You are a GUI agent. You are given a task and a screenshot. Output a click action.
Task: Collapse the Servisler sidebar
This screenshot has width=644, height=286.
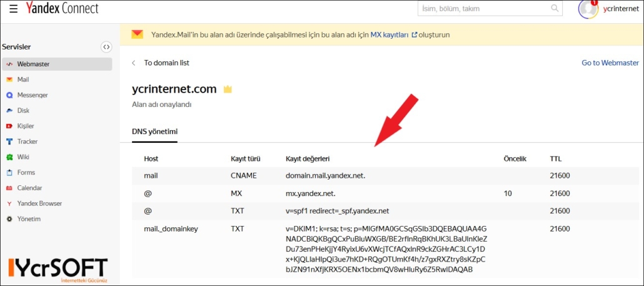pyautogui.click(x=106, y=47)
